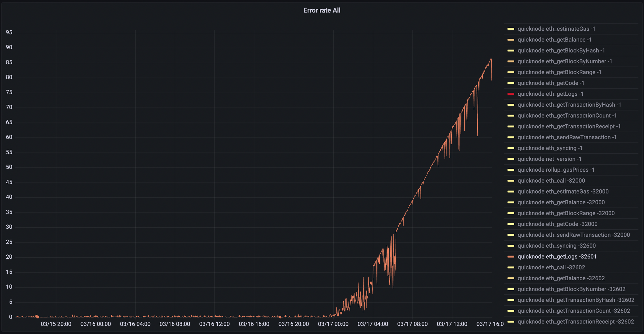
Task: Select legend series quicknode eth_getBlockRange -1
Action: point(559,72)
